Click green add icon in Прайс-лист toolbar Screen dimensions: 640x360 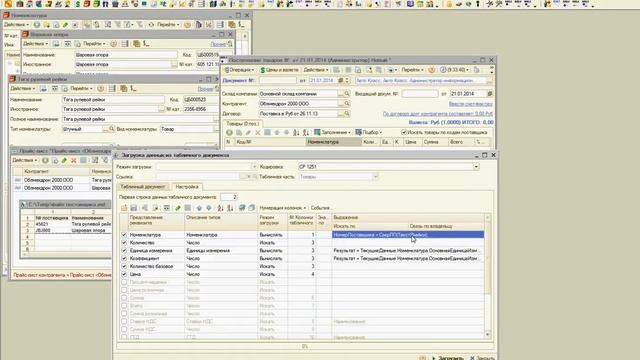(45, 160)
